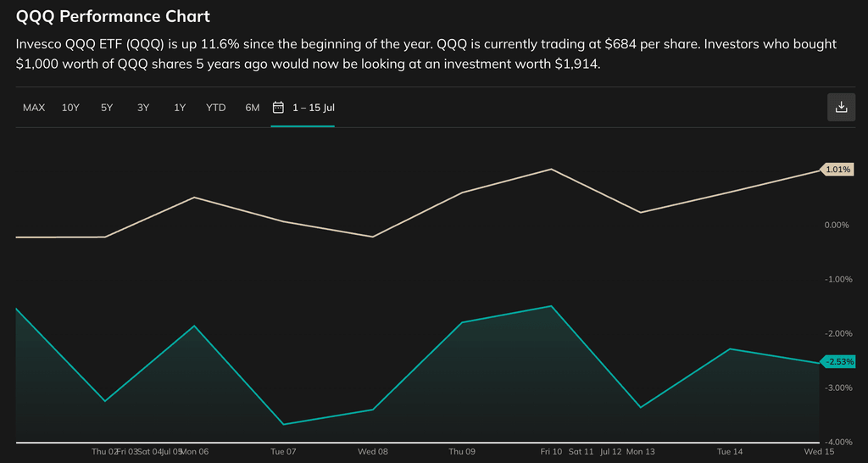This screenshot has width=868, height=463.
Task: Click the beige line peak at Fri 10
Action: point(551,169)
